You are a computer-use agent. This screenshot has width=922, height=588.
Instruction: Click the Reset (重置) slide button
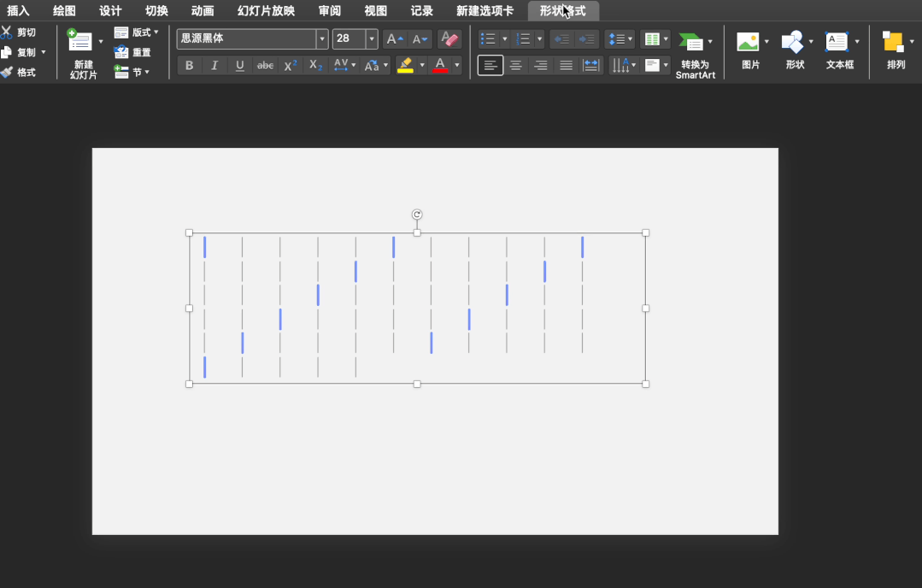pos(133,52)
